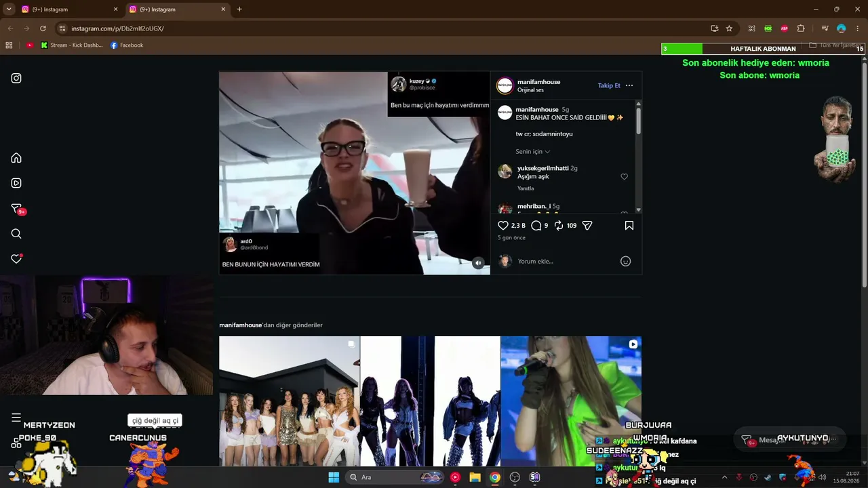The image size is (868, 488).
Task: Like the comment by yuksekgerilmhatti
Action: [x=625, y=176]
